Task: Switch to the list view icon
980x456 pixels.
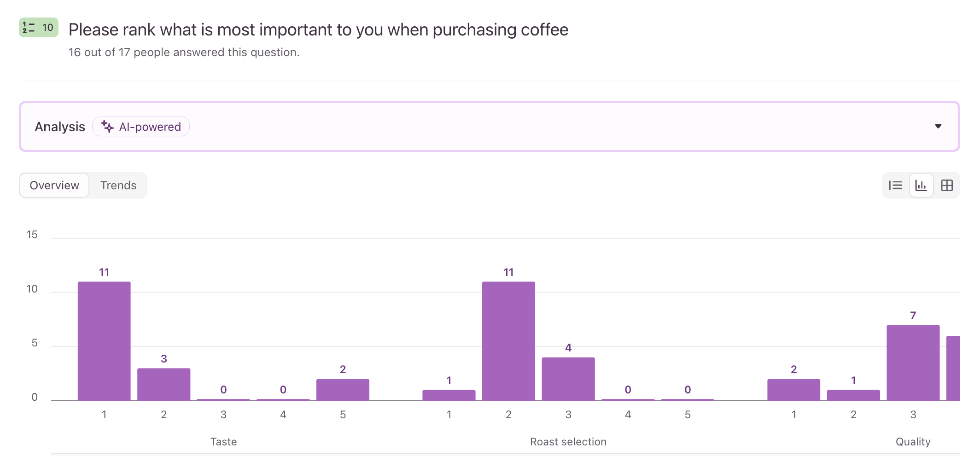Action: 896,185
